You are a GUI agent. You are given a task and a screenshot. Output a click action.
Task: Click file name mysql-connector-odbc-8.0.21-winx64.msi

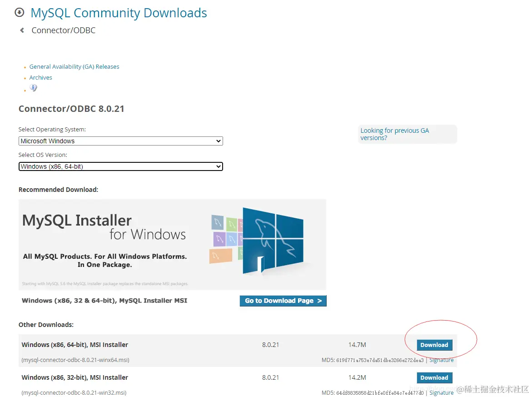coord(75,360)
